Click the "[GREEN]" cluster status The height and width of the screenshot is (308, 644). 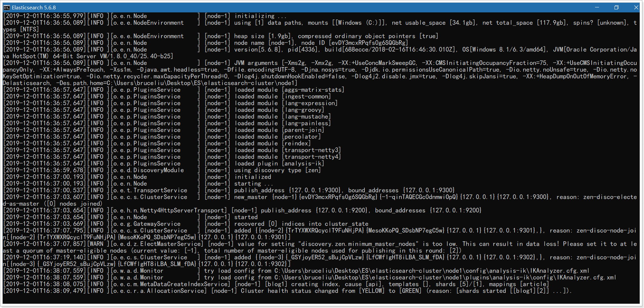coord(410,291)
